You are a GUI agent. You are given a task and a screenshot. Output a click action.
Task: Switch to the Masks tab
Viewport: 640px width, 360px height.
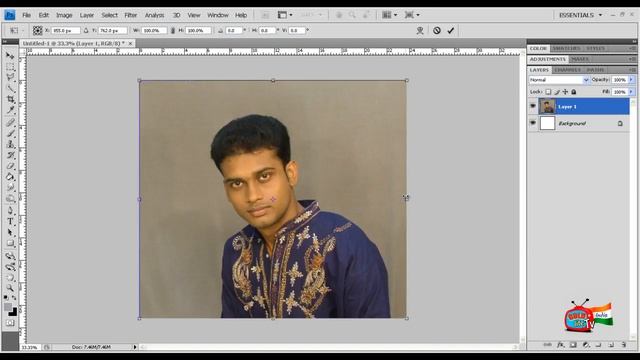point(580,59)
